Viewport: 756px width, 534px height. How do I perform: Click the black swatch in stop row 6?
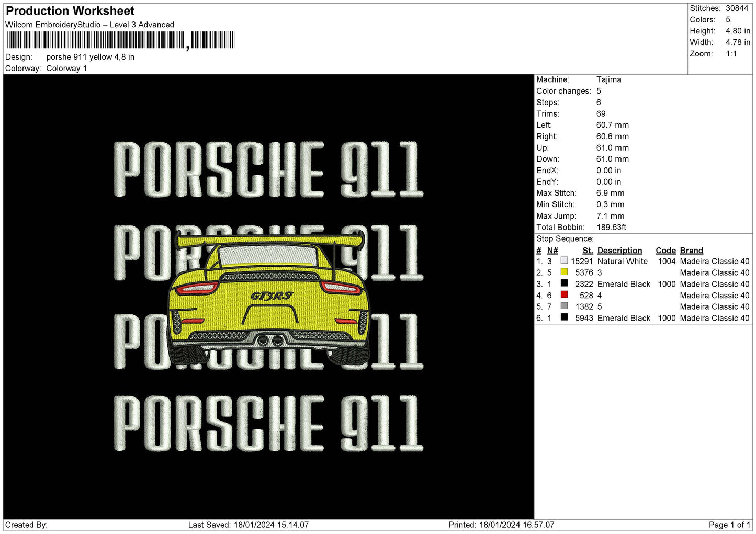(x=564, y=317)
